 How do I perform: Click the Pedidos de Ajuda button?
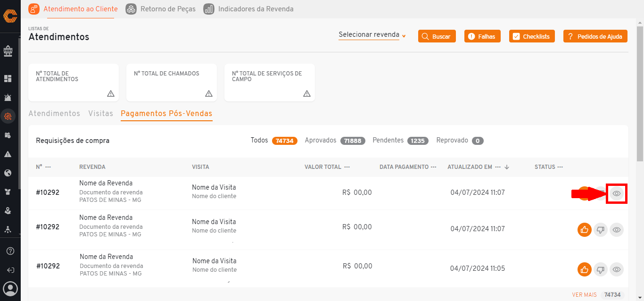(595, 36)
